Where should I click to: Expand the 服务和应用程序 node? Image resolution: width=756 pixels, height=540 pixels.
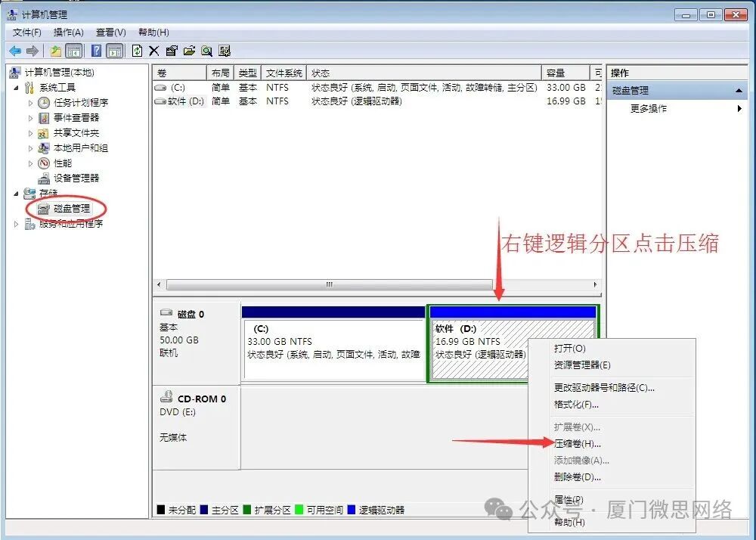coord(16,224)
